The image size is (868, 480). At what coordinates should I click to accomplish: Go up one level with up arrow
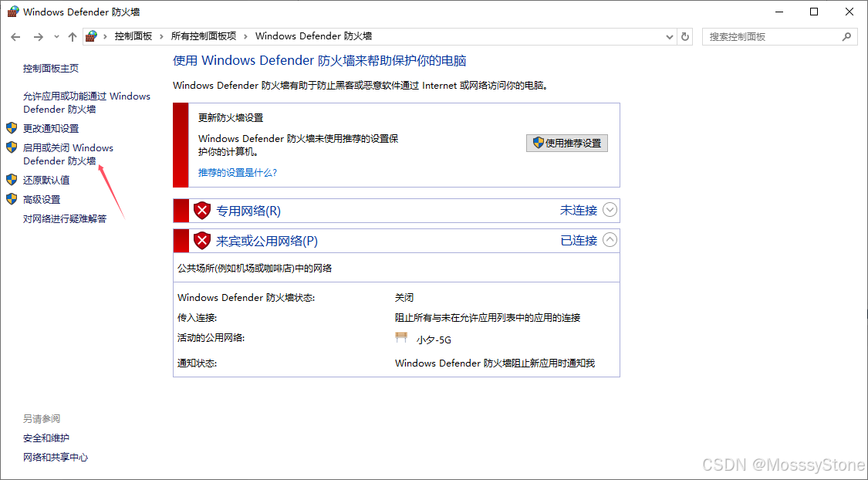click(x=73, y=37)
